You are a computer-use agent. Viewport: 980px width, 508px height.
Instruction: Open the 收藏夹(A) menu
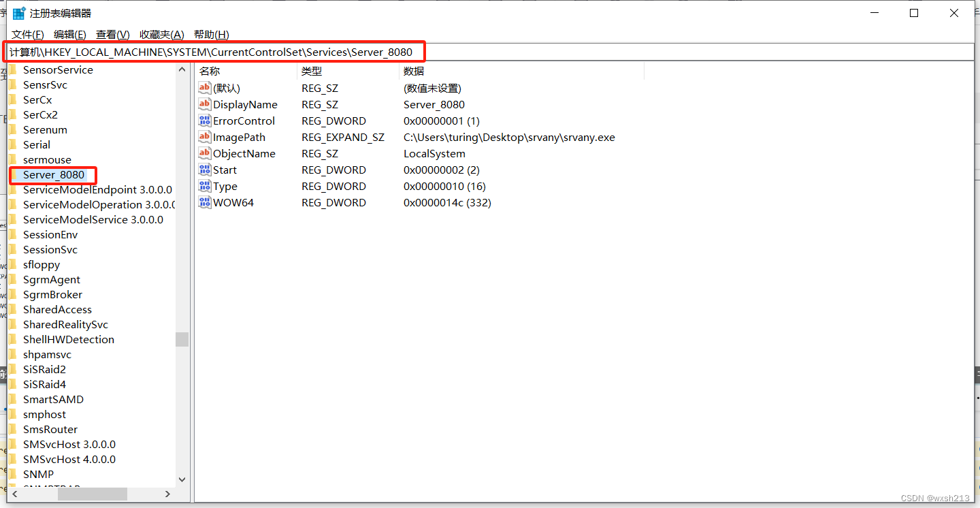pos(161,35)
